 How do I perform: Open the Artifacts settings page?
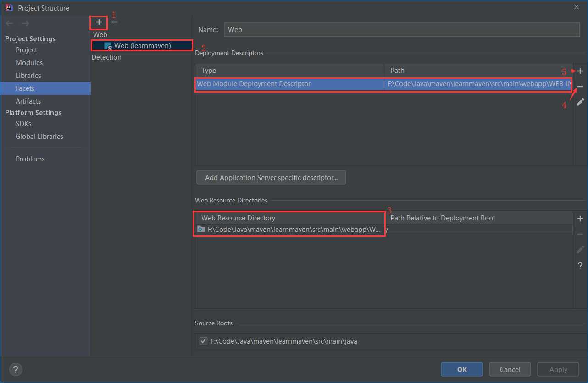[28, 101]
